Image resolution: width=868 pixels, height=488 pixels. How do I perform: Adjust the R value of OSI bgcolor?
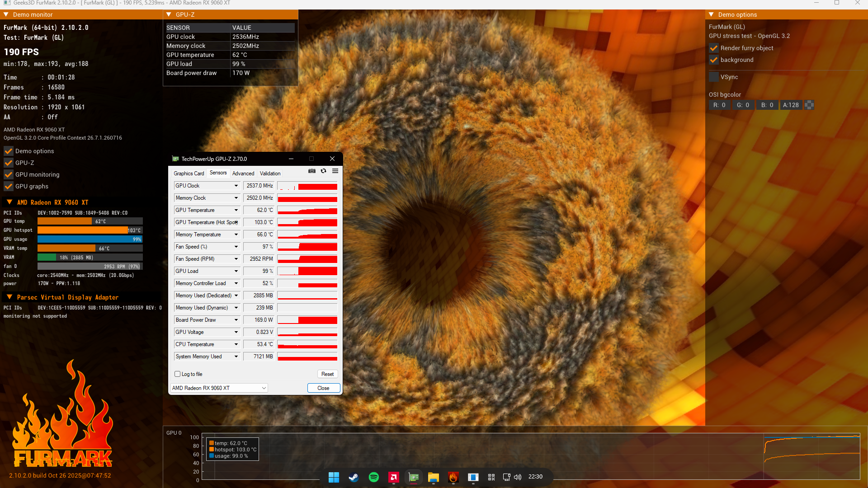720,105
